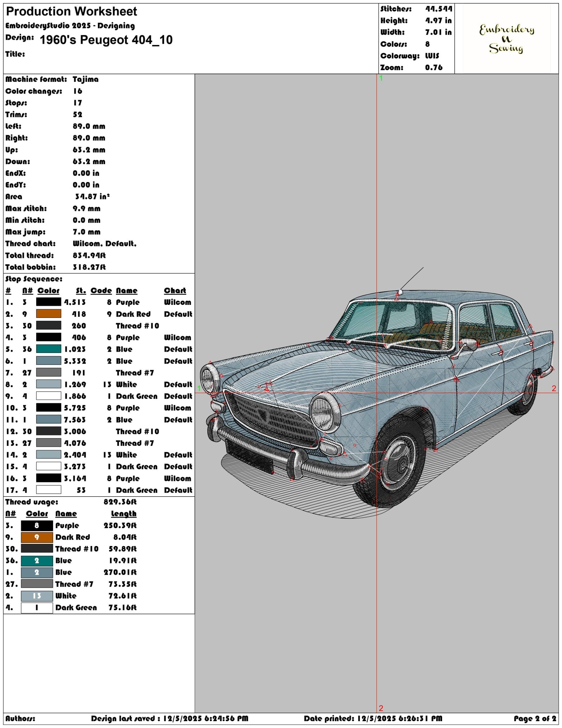Click the "Code" column header in Stop Sequence

tap(101, 291)
